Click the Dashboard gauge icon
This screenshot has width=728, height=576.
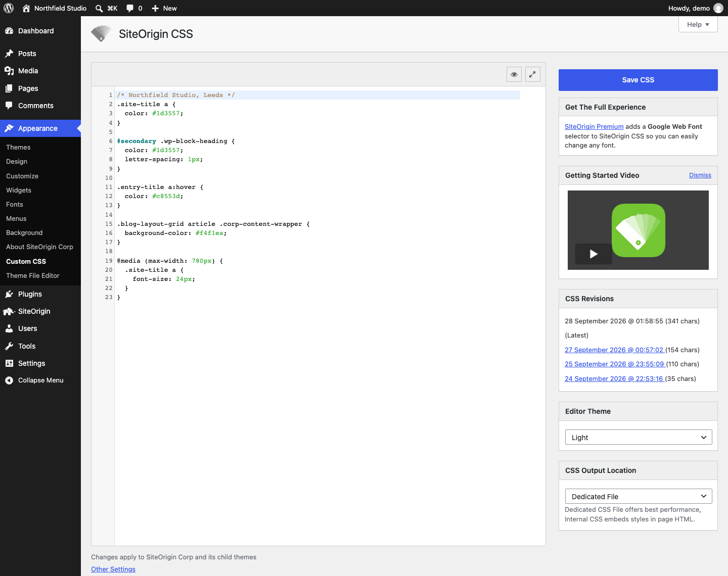coord(9,31)
